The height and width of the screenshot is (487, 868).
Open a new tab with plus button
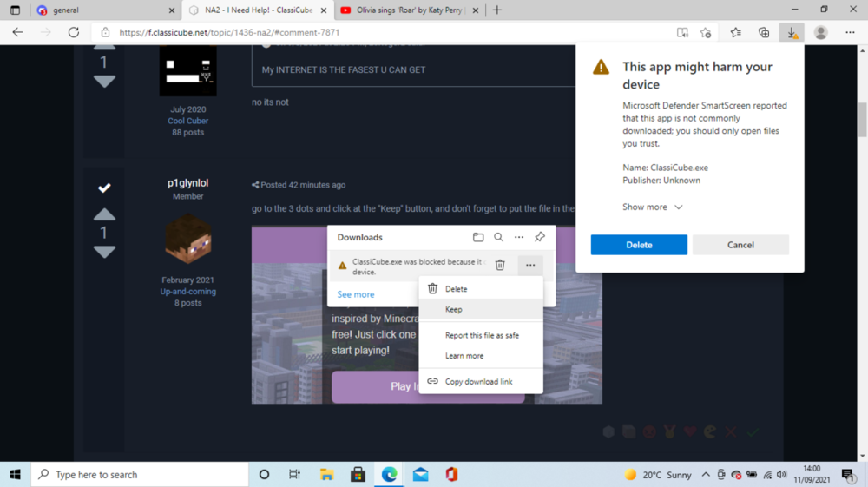[497, 10]
